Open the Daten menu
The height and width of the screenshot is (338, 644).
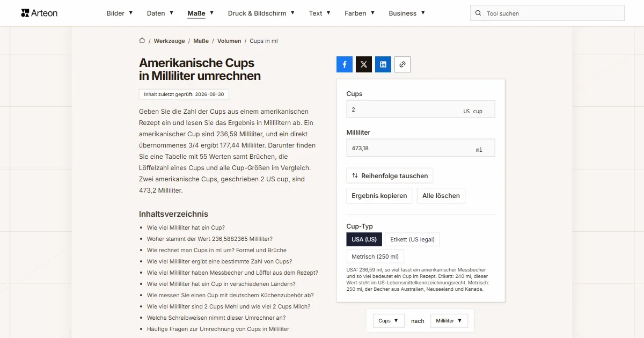click(x=160, y=13)
